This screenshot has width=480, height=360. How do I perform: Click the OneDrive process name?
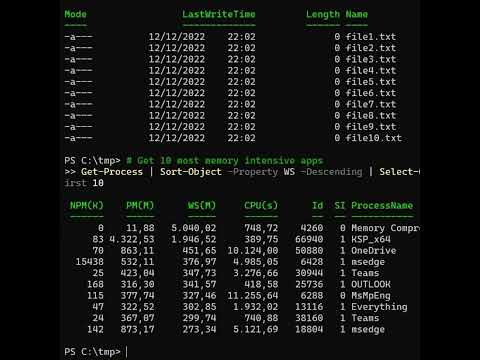click(x=374, y=251)
